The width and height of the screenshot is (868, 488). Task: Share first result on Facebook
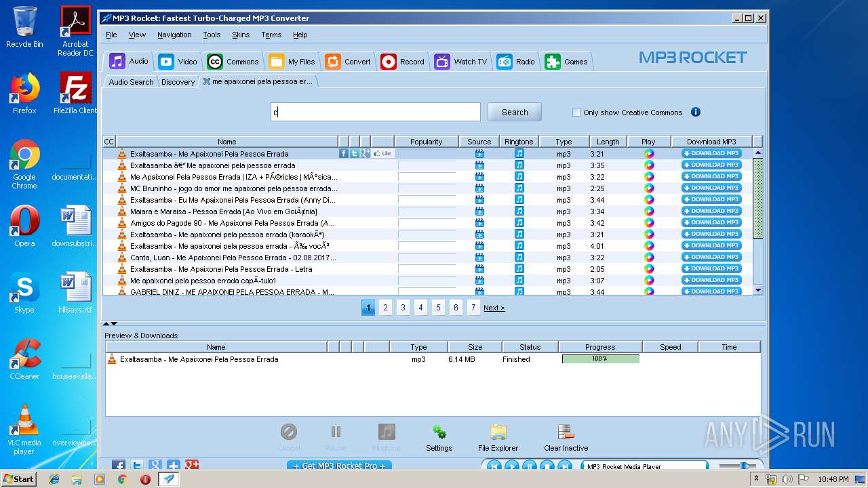(344, 153)
